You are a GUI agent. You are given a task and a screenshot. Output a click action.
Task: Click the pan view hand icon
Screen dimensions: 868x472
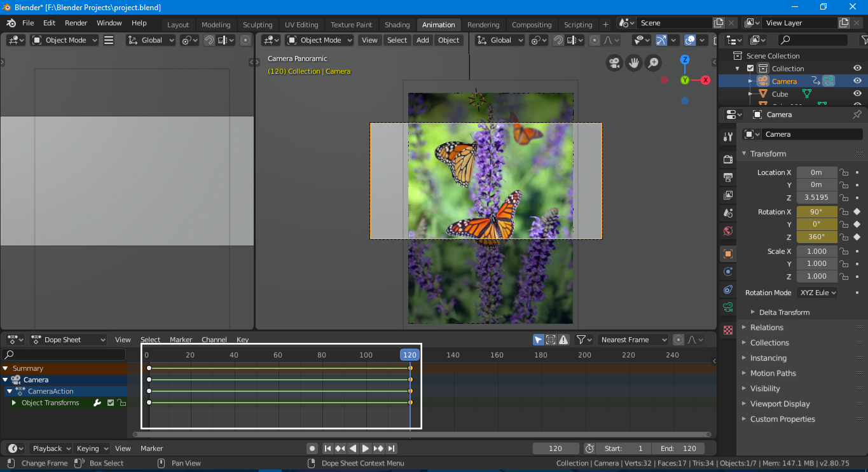(x=633, y=62)
